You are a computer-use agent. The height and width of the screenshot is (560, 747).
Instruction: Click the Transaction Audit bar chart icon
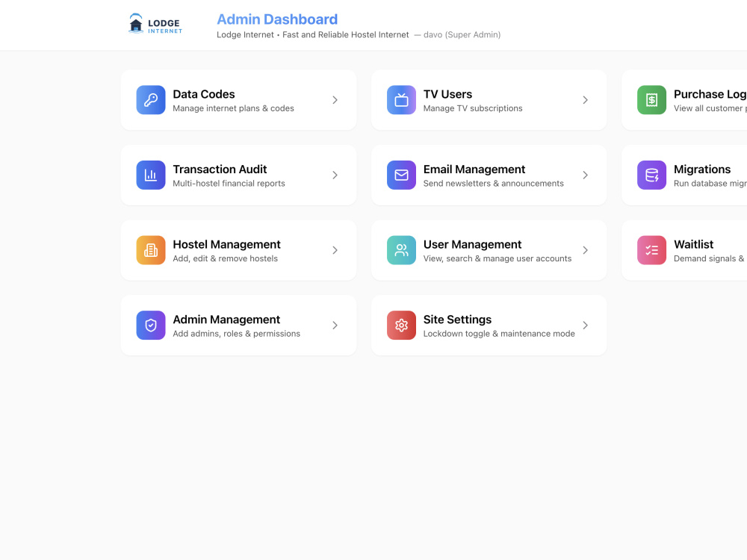point(151,175)
